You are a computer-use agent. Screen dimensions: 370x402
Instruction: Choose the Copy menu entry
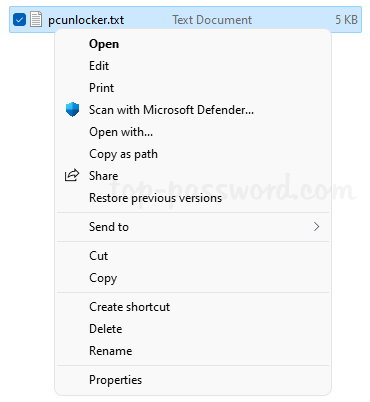193,278
